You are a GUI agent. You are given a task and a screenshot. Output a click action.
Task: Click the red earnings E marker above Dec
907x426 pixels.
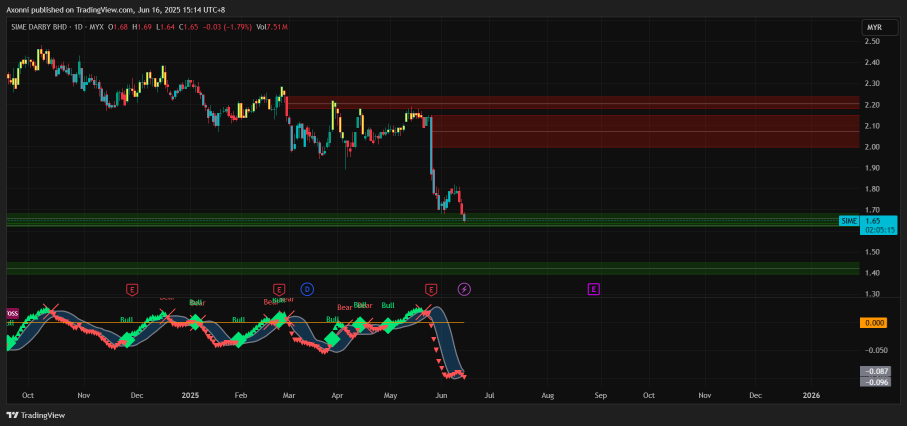coord(132,289)
